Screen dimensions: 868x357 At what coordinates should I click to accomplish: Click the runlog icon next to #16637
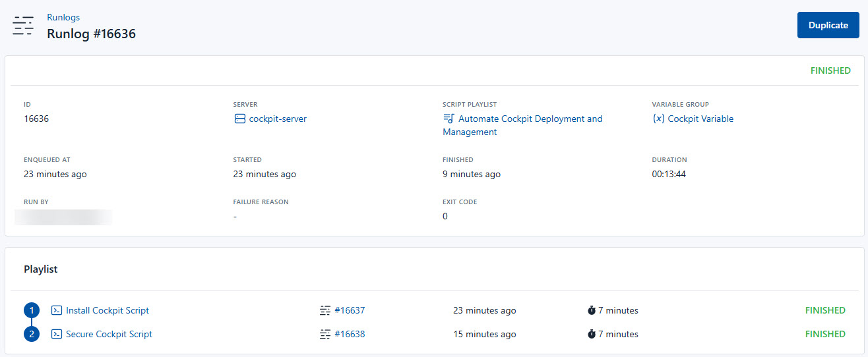coord(325,310)
